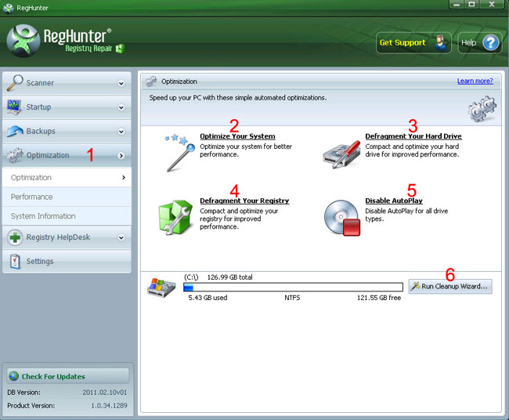Click the green Defragment Your Registry icon
The width and height of the screenshot is (509, 420).
176,217
